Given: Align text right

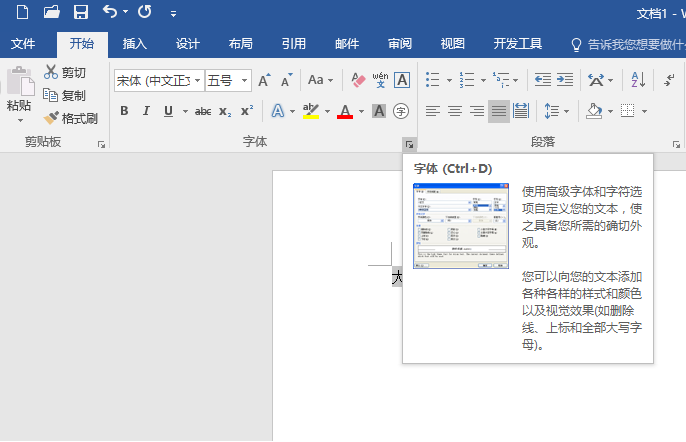Looking at the screenshot, I should click(x=477, y=111).
